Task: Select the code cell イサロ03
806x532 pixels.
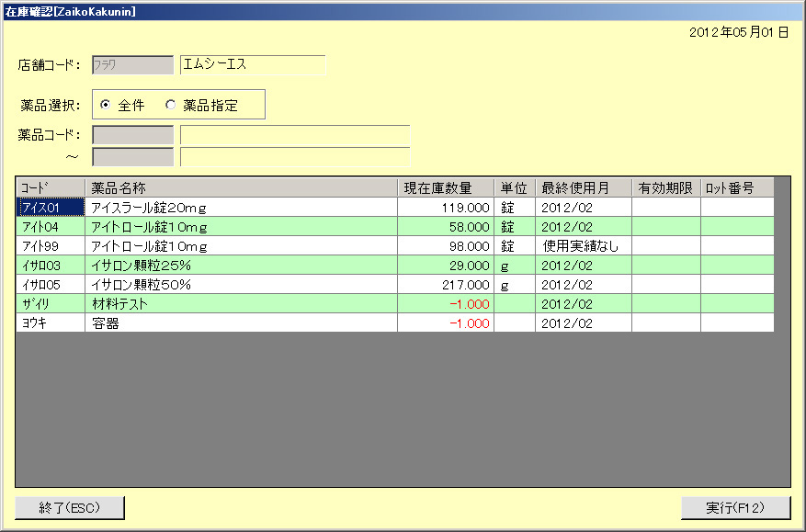Action: [51, 266]
